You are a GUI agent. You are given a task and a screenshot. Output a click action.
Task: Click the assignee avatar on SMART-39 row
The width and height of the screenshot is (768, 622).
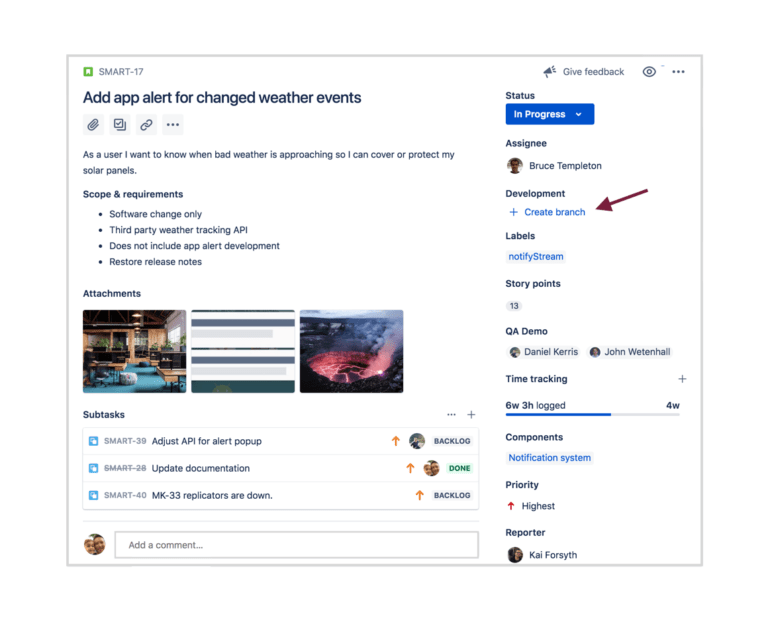pos(417,441)
